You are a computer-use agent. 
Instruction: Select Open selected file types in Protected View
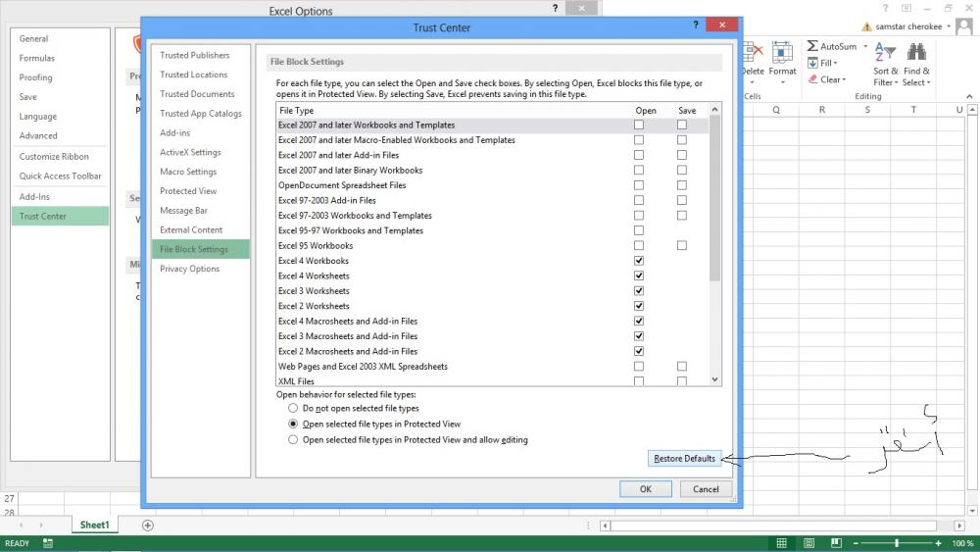coord(293,424)
